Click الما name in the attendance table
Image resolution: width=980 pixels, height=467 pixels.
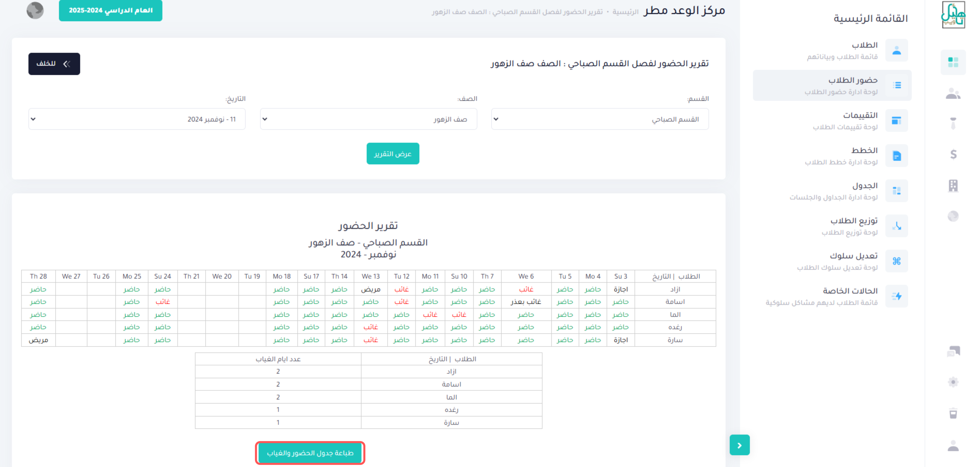point(675,315)
